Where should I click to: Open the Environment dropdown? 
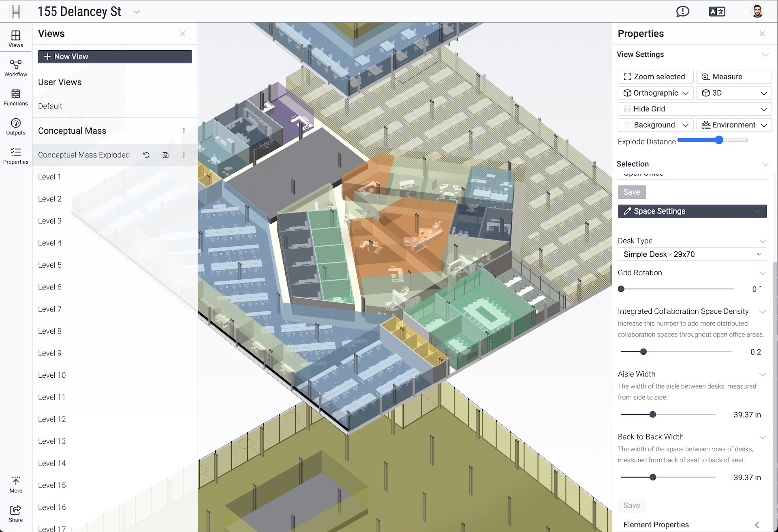pyautogui.click(x=733, y=125)
